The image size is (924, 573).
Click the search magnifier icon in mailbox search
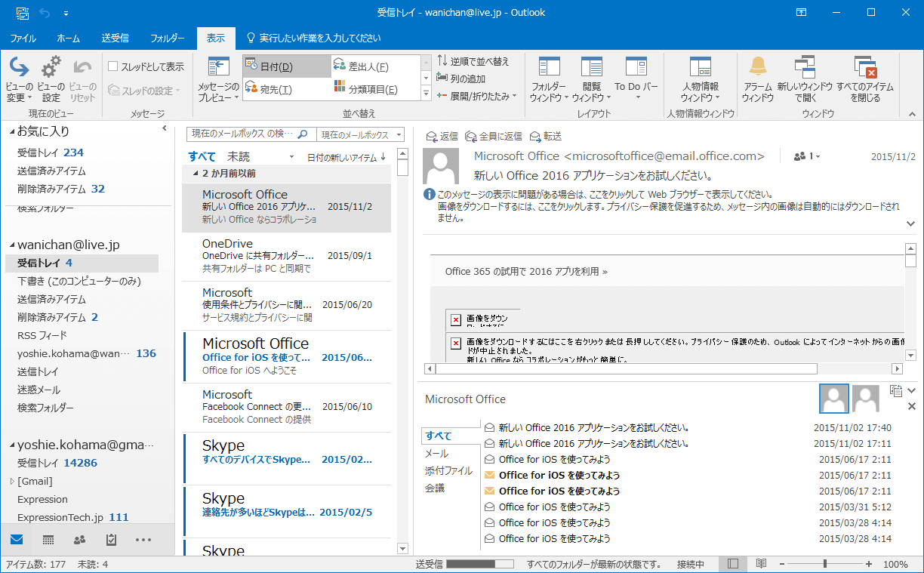(303, 134)
